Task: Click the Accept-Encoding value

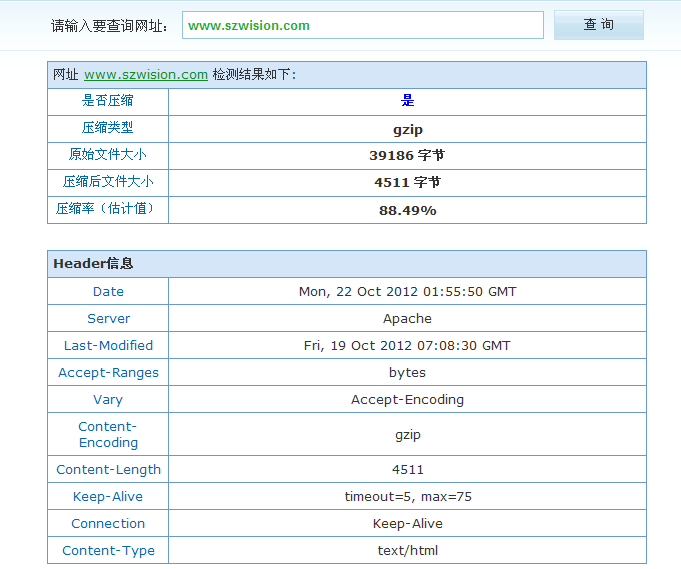Action: (x=407, y=400)
